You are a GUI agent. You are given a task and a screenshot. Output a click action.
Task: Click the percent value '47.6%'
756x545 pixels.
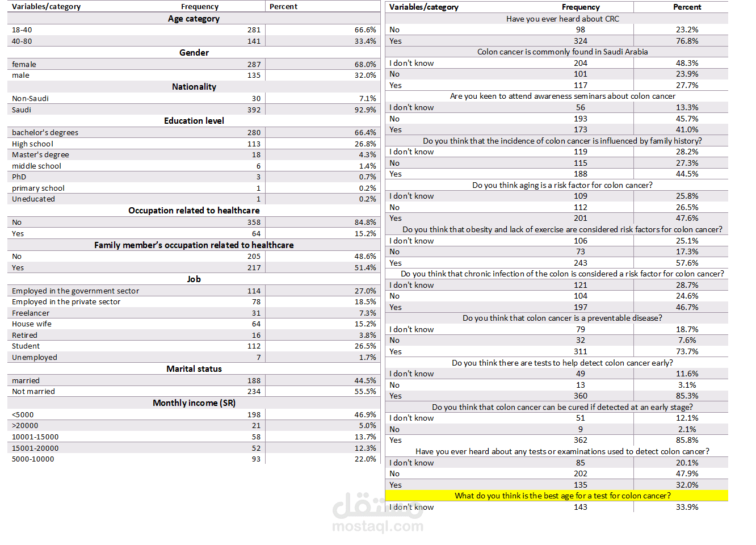pos(687,218)
